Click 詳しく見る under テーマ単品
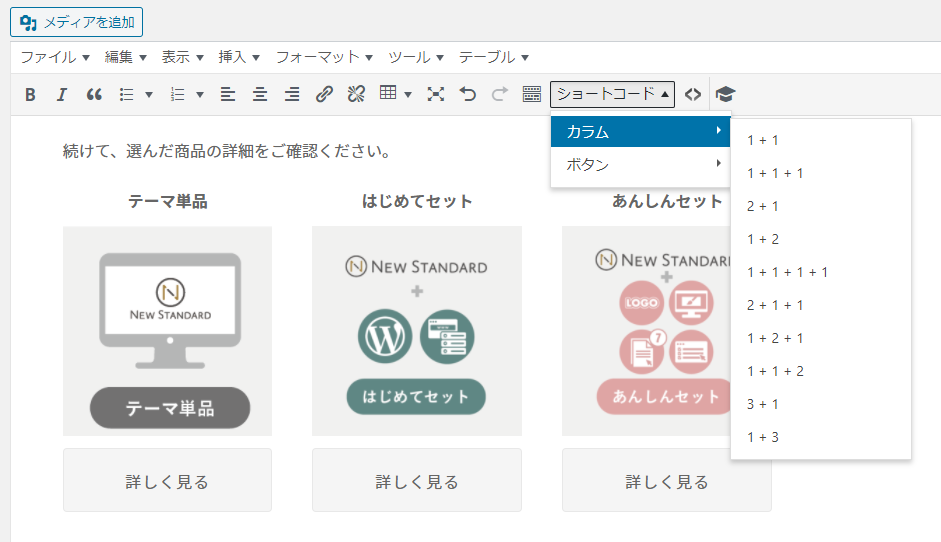 [167, 481]
